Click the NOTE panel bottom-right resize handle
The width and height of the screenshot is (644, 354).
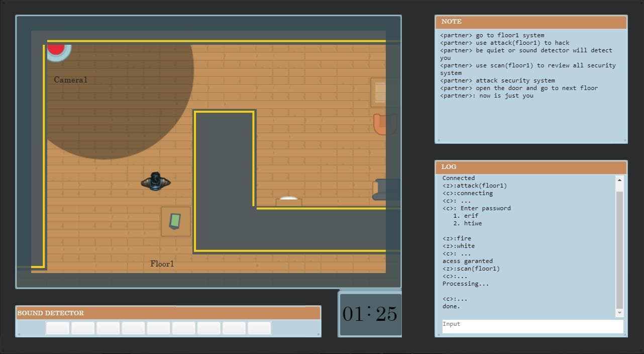[x=624, y=140]
